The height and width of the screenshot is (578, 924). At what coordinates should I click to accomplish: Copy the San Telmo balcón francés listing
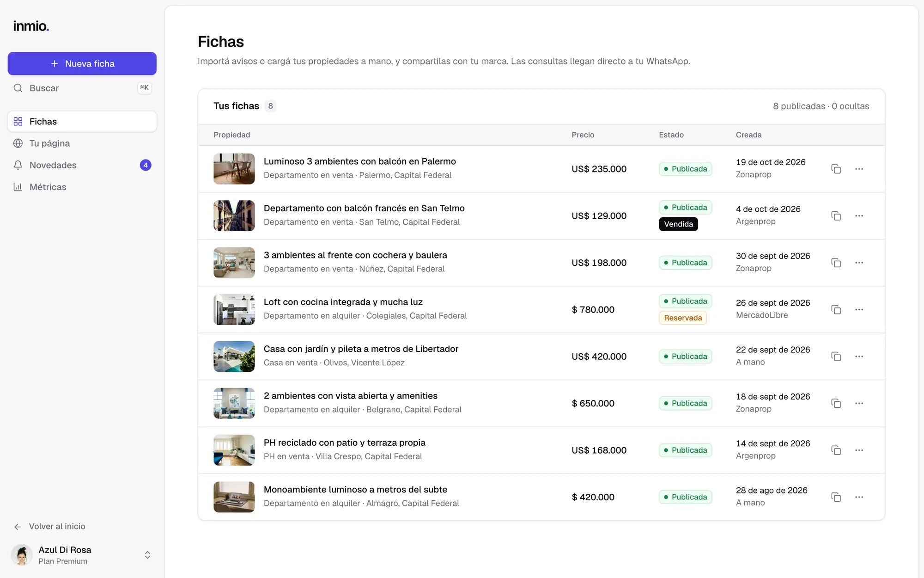836,216
